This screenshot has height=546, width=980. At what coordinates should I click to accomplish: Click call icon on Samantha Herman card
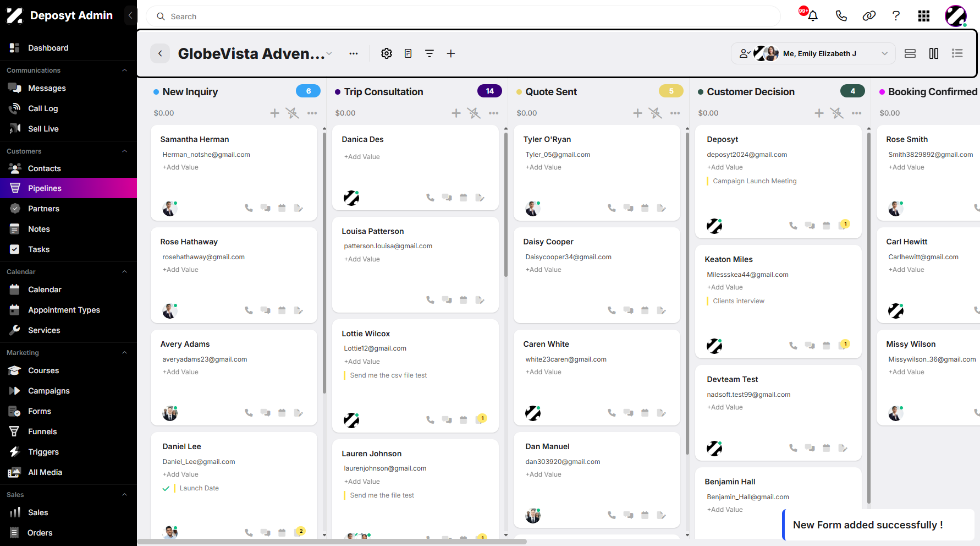coord(249,208)
